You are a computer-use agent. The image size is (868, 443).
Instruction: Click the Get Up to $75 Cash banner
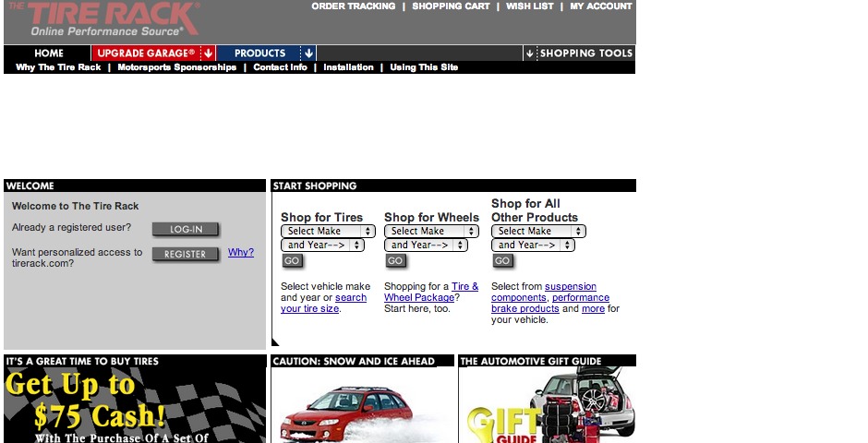tap(135, 405)
